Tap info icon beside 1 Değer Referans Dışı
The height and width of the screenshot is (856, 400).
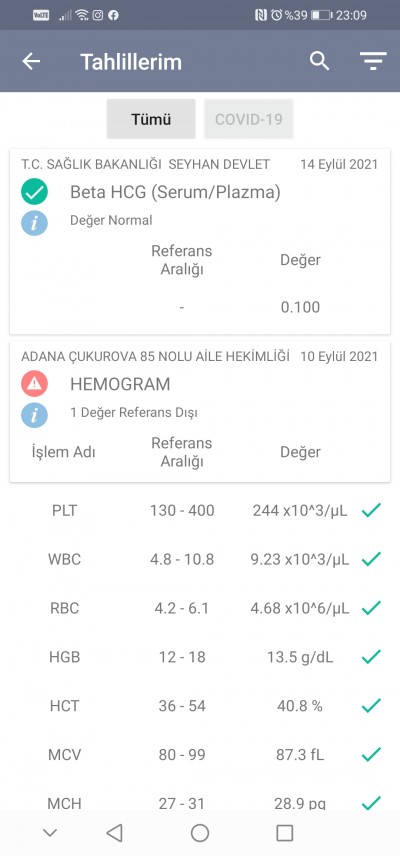34,414
